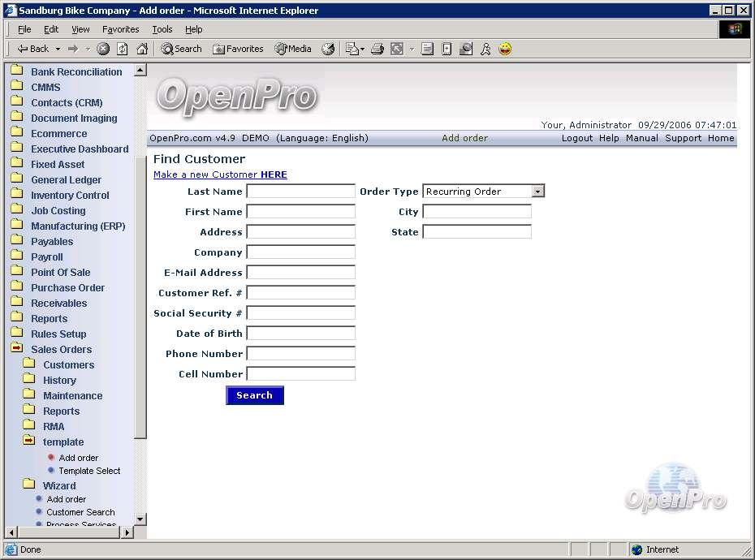Collapse the template subfolder
This screenshot has width=755, height=560.
[29, 442]
